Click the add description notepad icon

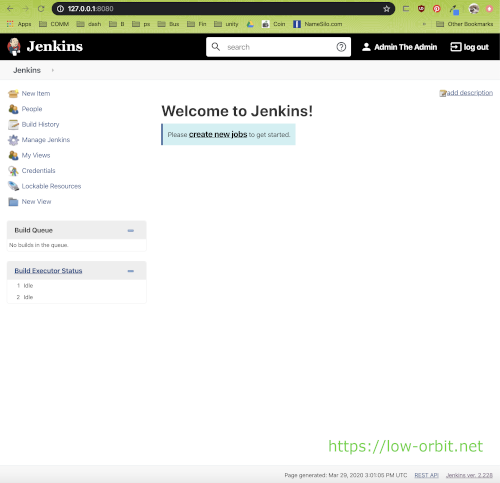point(443,93)
